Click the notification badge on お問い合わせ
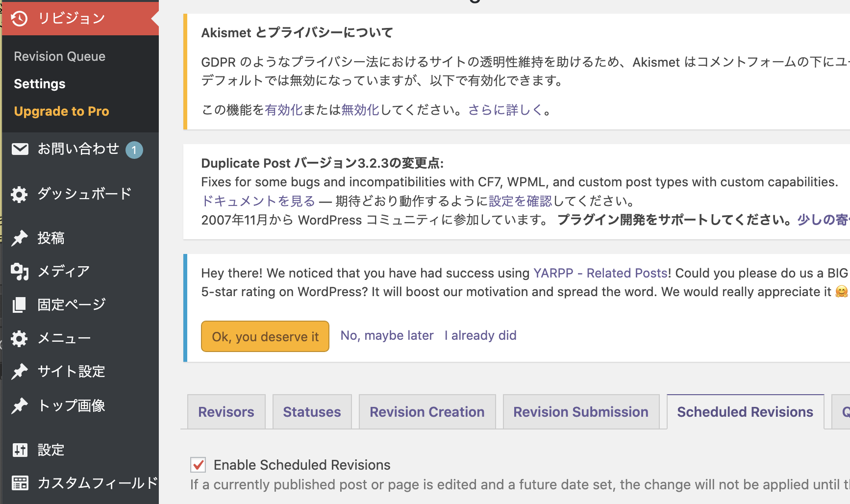The height and width of the screenshot is (504, 850). point(134,150)
